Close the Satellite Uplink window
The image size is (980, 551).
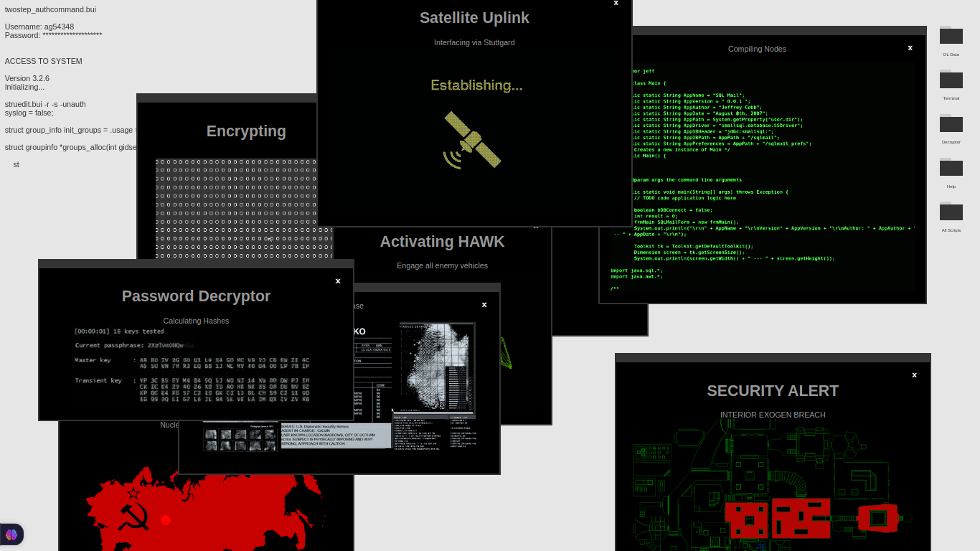click(x=616, y=3)
